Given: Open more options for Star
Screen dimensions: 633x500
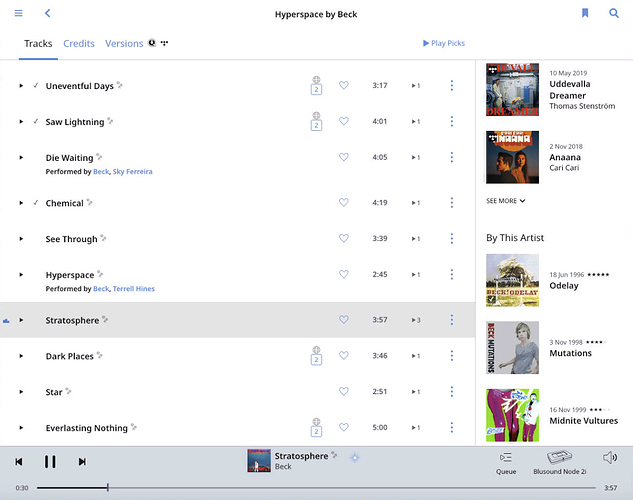Looking at the screenshot, I should pyautogui.click(x=452, y=391).
